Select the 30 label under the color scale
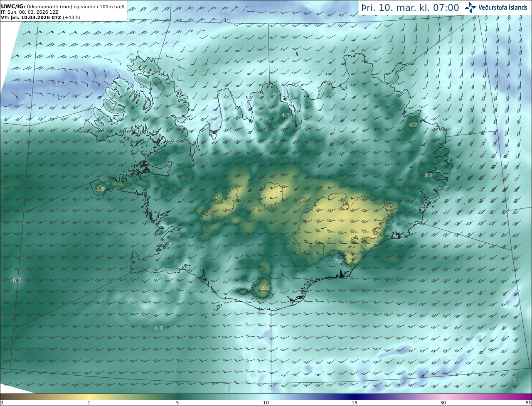 [443, 403]
